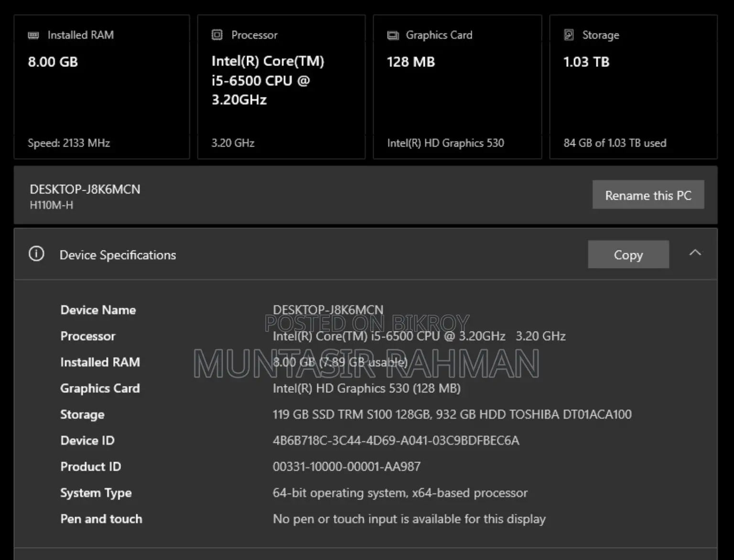734x560 pixels.
Task: Select Intel(R) HD Graphics 530 card caption
Action: [445, 143]
